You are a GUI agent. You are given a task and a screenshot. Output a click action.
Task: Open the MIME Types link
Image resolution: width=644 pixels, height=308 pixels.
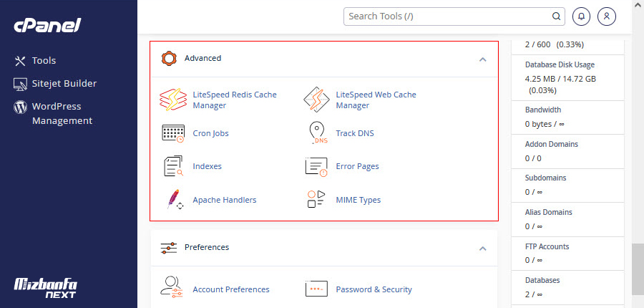[358, 200]
